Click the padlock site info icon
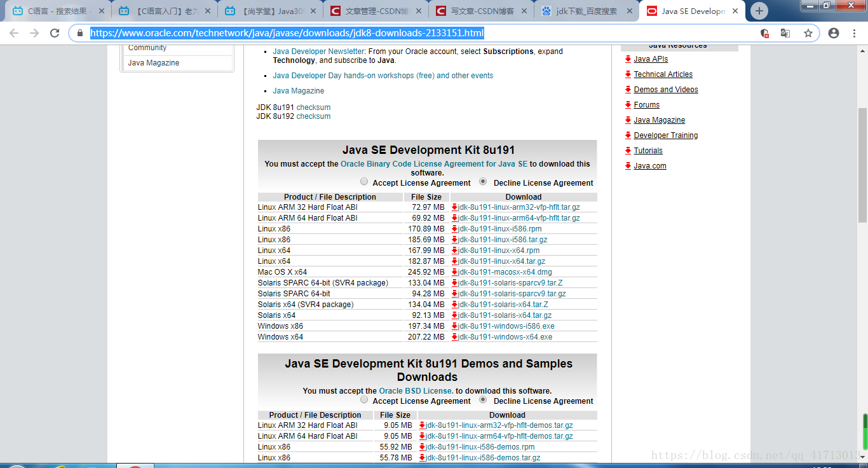Screen dimensions: 868x468 [80, 34]
